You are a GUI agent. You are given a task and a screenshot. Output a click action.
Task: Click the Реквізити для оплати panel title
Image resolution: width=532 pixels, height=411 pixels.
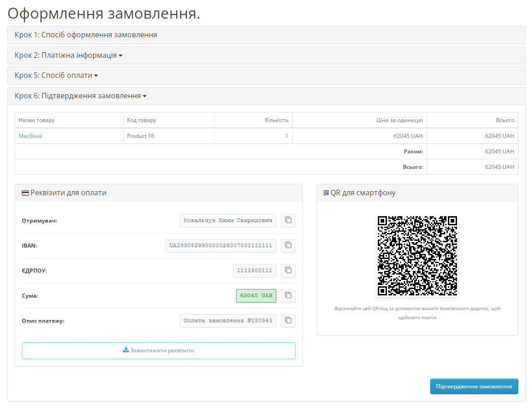[x=68, y=193]
